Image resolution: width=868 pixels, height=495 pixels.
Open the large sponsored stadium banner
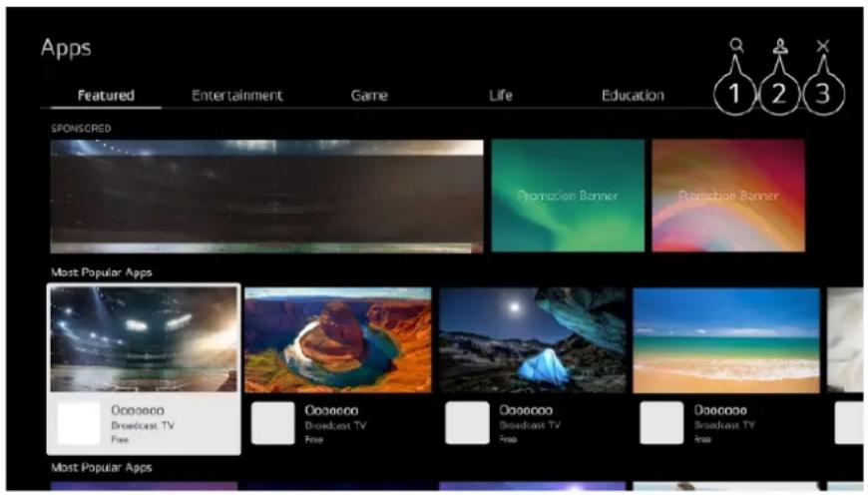(266, 196)
